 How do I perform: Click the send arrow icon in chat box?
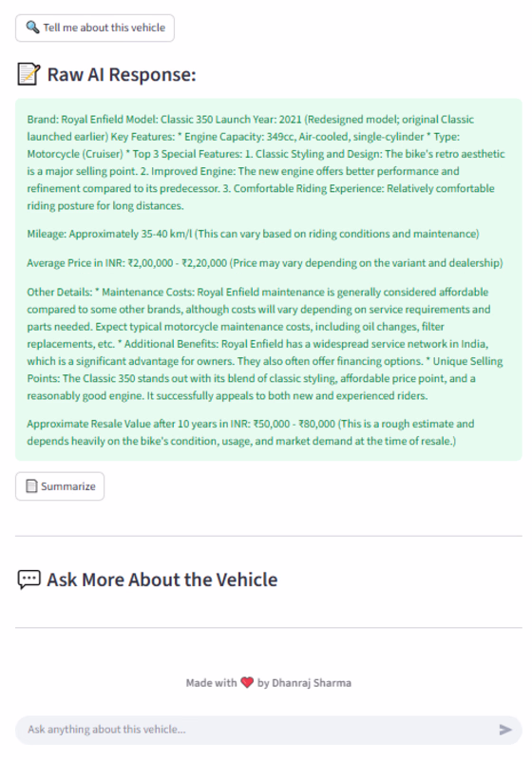(505, 730)
